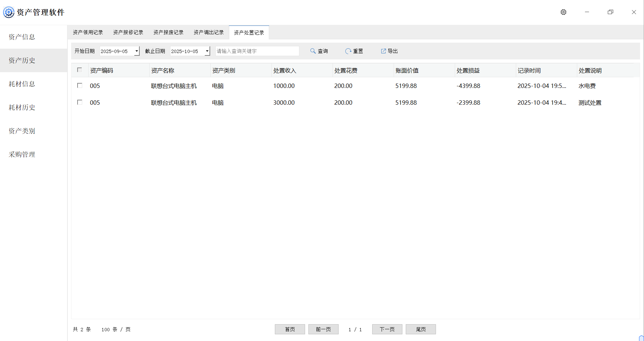The width and height of the screenshot is (644, 341).
Task: Open 采购管理 from the sidebar
Action: (x=21, y=154)
